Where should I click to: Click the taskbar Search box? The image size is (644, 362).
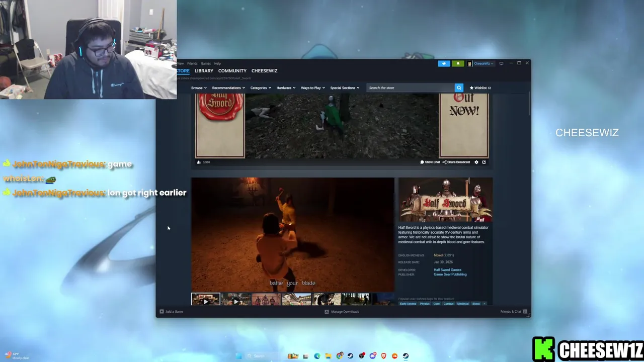pyautogui.click(x=264, y=356)
